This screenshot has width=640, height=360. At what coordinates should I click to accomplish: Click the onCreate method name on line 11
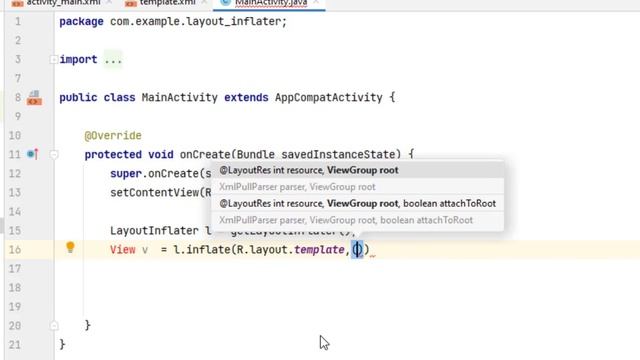click(x=205, y=155)
